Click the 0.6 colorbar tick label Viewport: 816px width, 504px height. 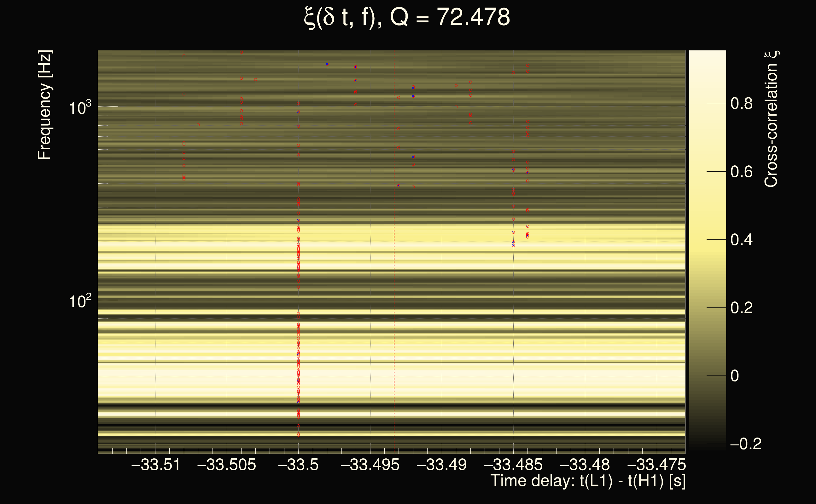(x=741, y=172)
